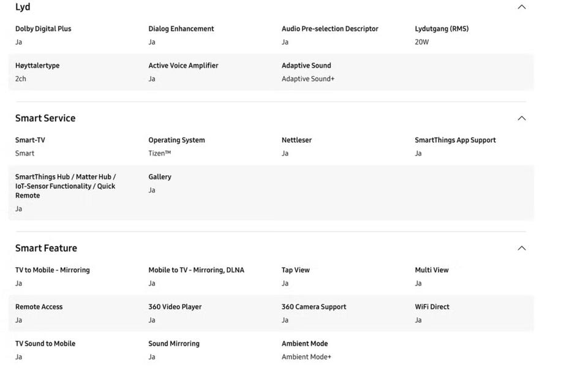This screenshot has width=588, height=378.
Task: Select the Dolby Digital Plus label
Action: [43, 29]
